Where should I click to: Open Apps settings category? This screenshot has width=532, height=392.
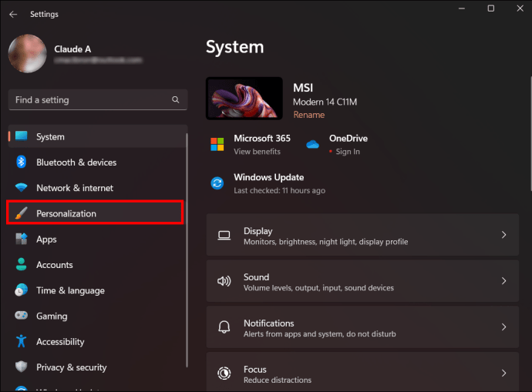click(98, 240)
